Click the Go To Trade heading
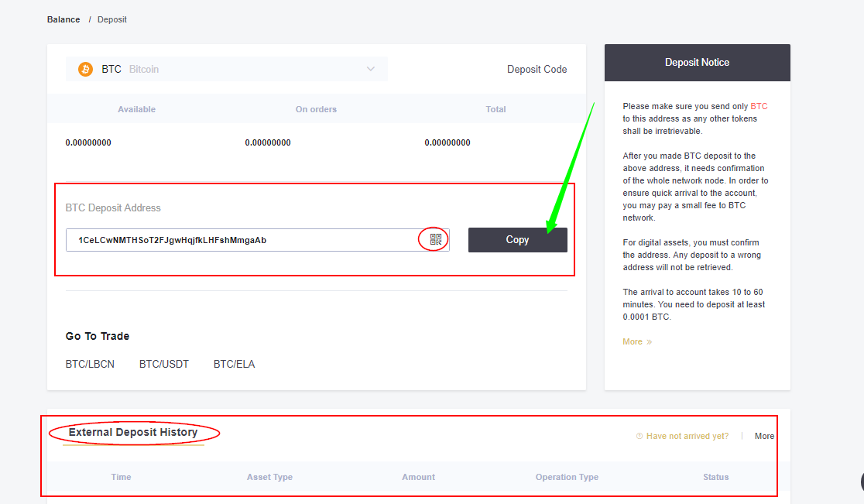This screenshot has height=504, width=864. click(98, 336)
